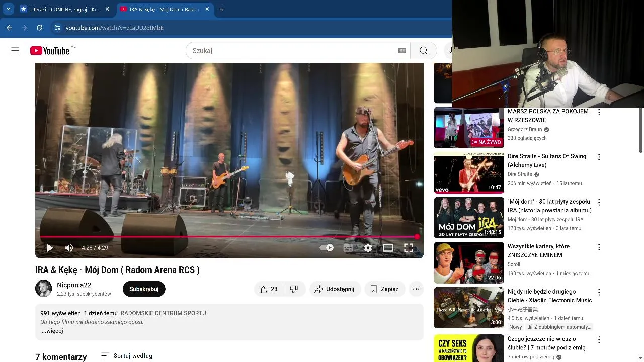
Task: Toggle the autoplay switch in player
Action: (327, 248)
